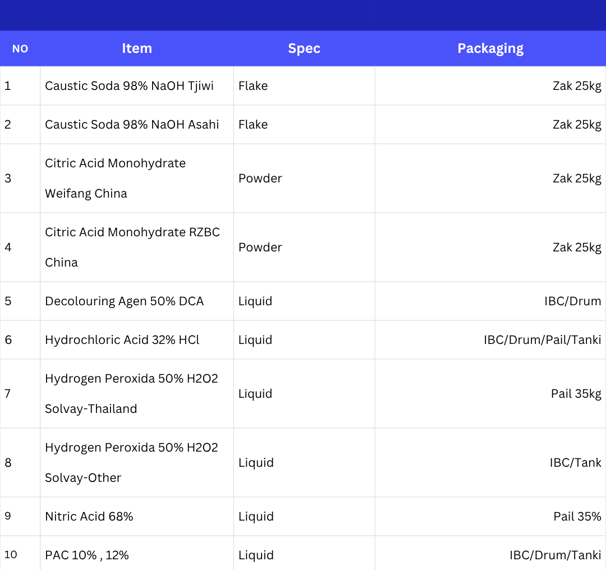Click the Spec column header
This screenshot has width=606, height=570.
coord(304,49)
